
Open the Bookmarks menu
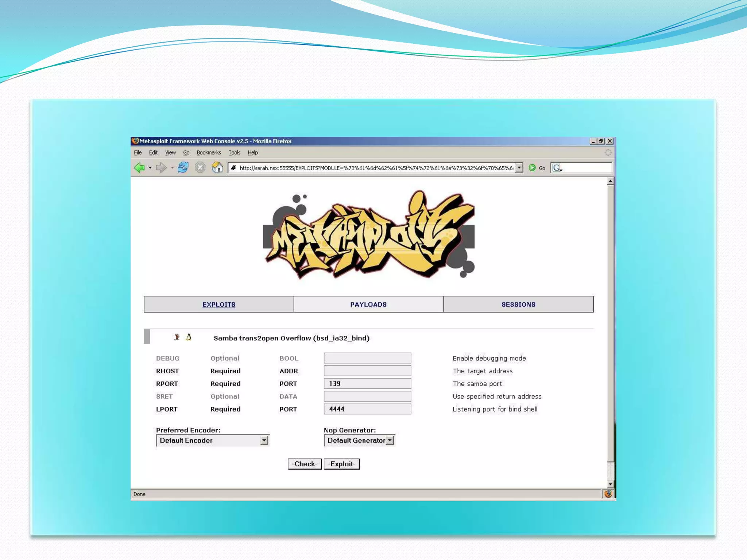click(209, 152)
